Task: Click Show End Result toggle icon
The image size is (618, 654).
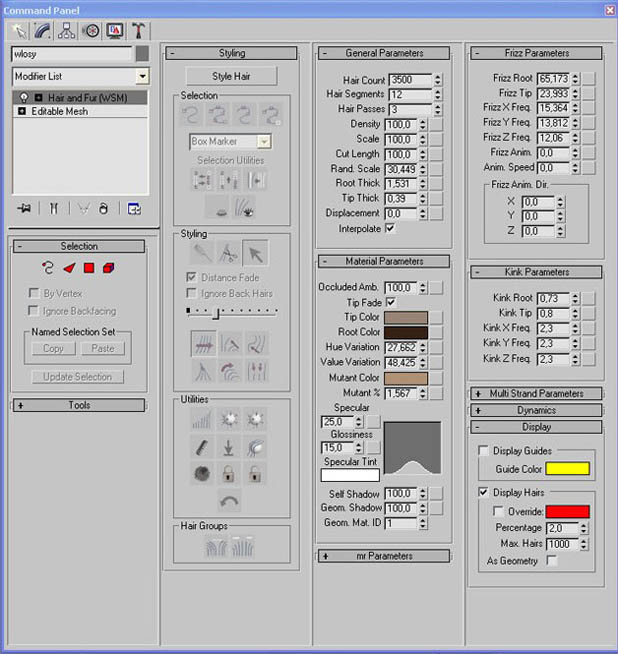Action: 53,208
